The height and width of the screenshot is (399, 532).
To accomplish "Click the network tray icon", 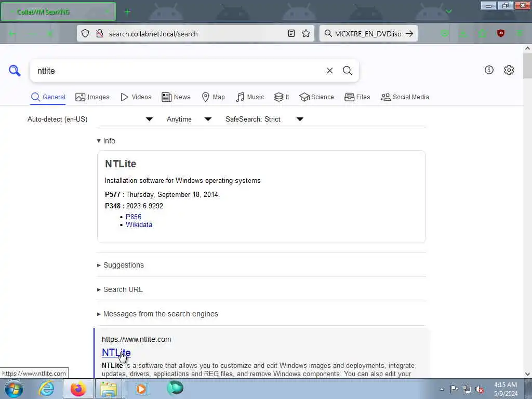I will pyautogui.click(x=467, y=390).
